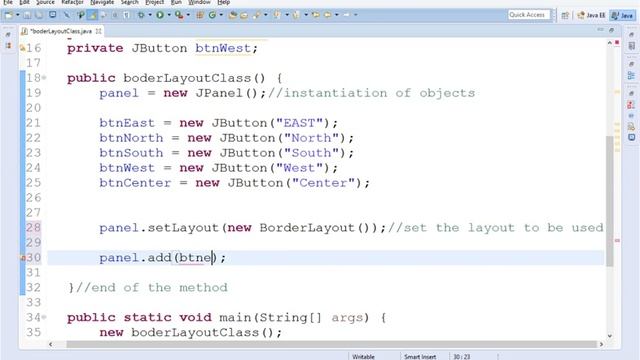Open the Task List icon in right trim
This screenshot has width=640, height=360.
631,46
